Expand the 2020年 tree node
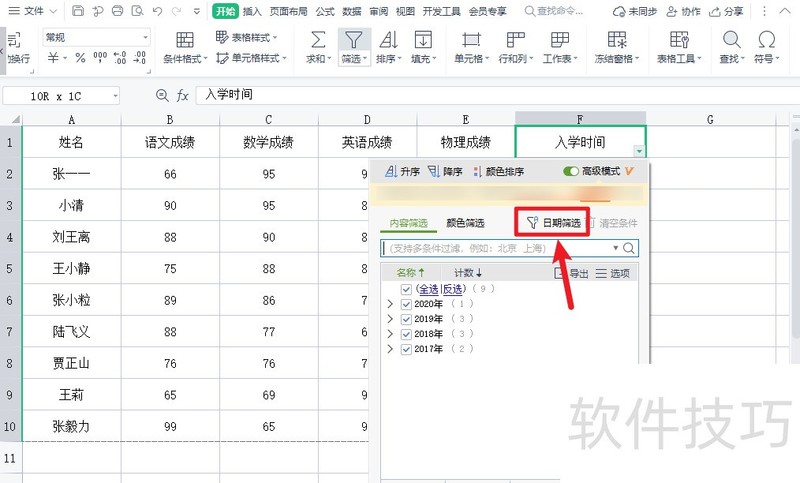This screenshot has height=483, width=800. coord(390,304)
